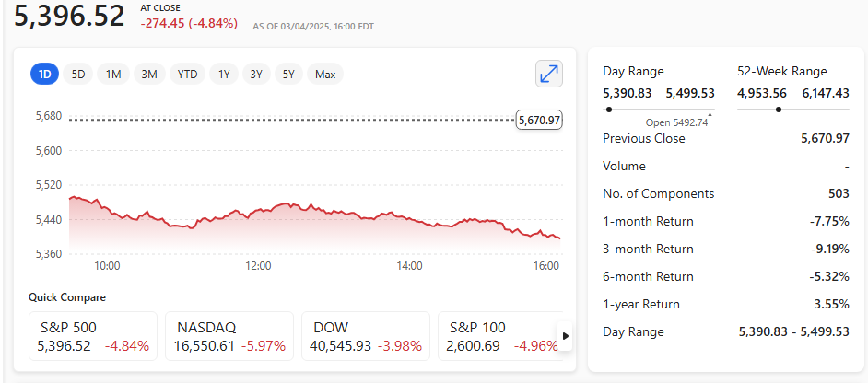Open S&P 100 quick compare card

[498, 336]
